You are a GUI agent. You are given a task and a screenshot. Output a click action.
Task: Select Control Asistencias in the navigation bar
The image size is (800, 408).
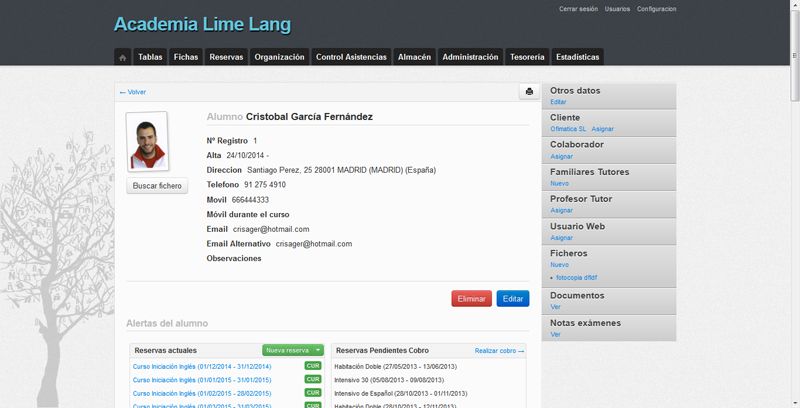point(351,57)
